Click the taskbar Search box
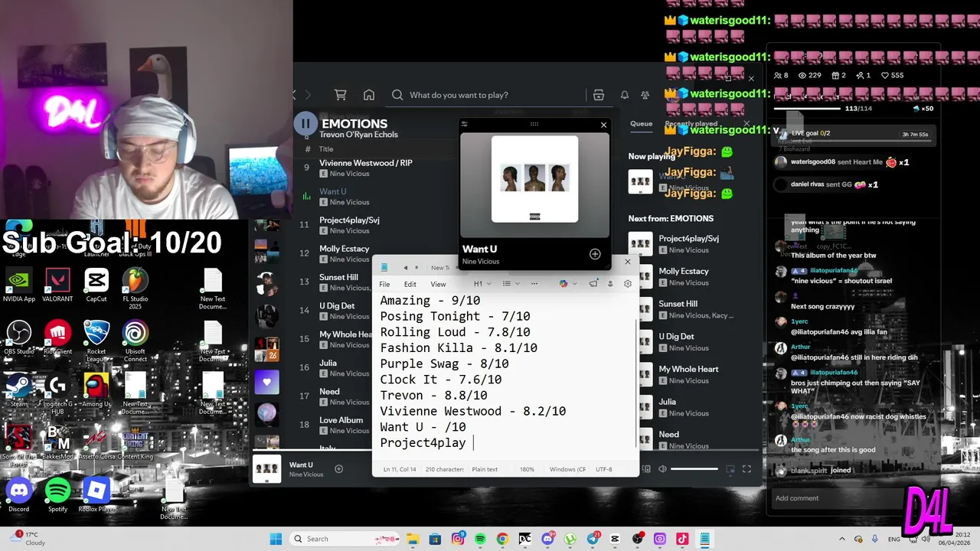 (x=344, y=539)
